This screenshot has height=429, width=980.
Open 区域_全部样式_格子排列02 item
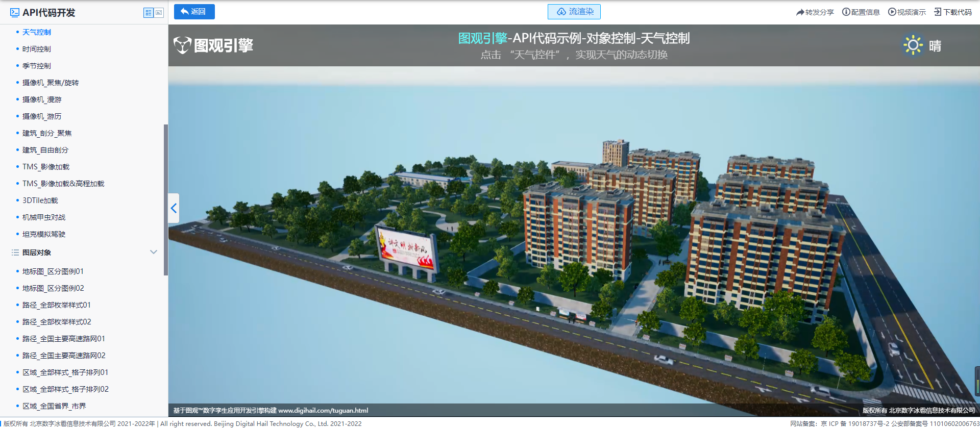pos(65,389)
